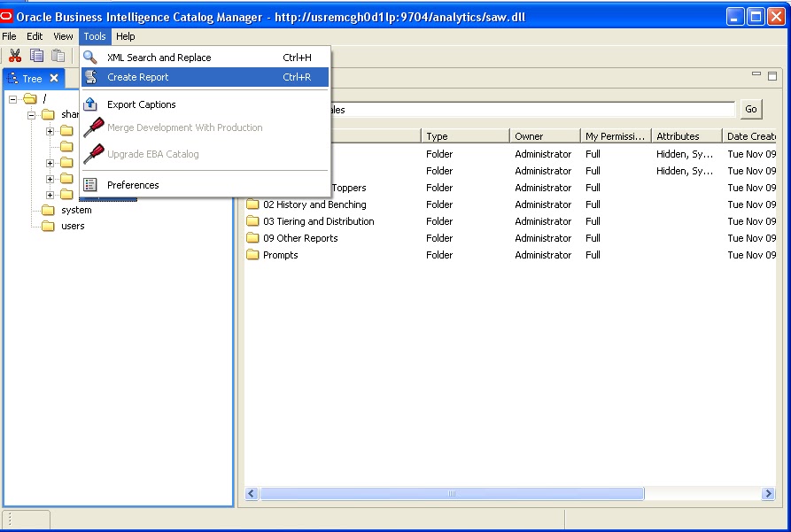Select the users tree item

tap(73, 226)
